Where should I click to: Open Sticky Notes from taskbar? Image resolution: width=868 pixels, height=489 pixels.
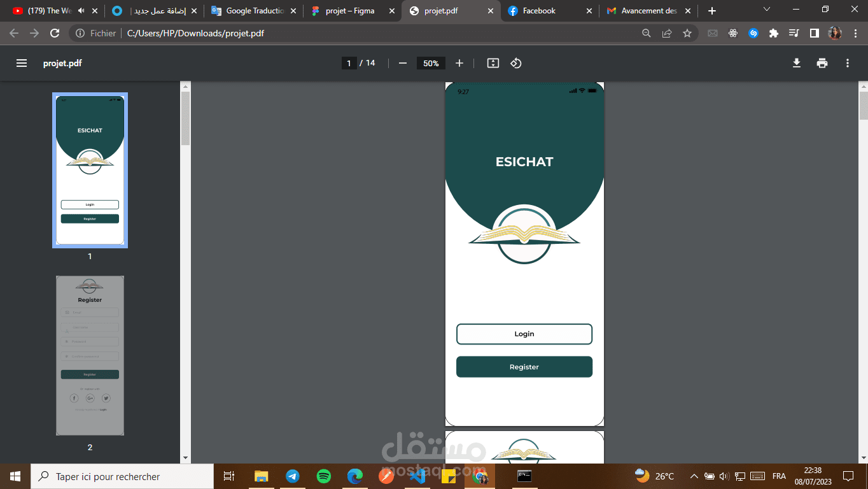click(448, 476)
